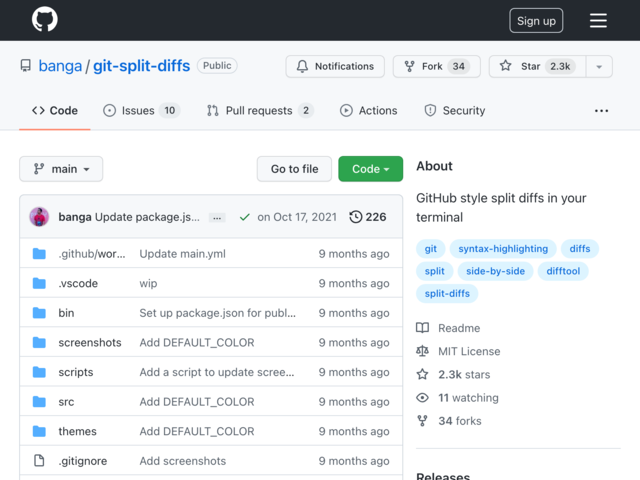Click the book icon next to Readme
The width and height of the screenshot is (640, 480).
(422, 328)
